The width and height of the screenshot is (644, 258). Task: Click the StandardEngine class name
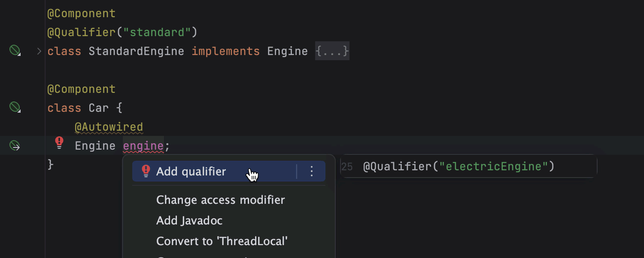(x=136, y=52)
